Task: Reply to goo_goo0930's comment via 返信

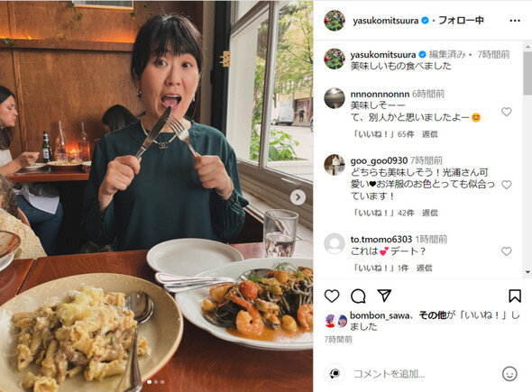Action: pyautogui.click(x=429, y=213)
